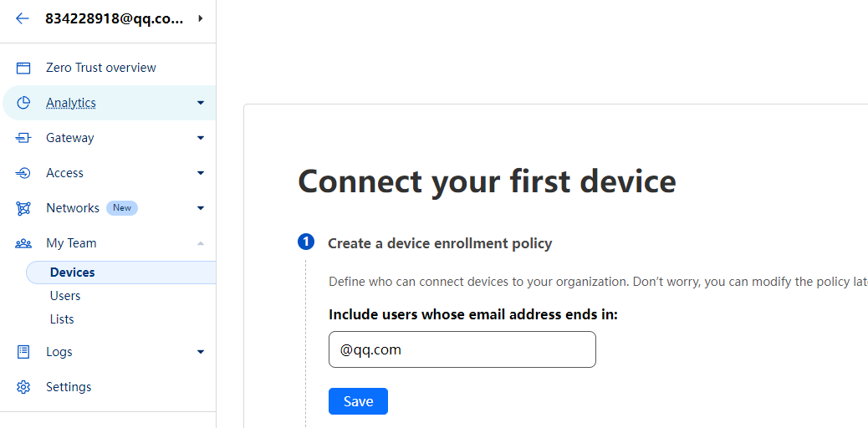Click the My Team people icon

23,243
